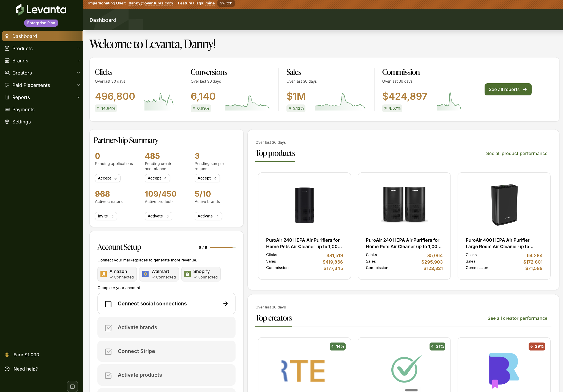Expand the Paid Placements menu chevron

coord(78,85)
